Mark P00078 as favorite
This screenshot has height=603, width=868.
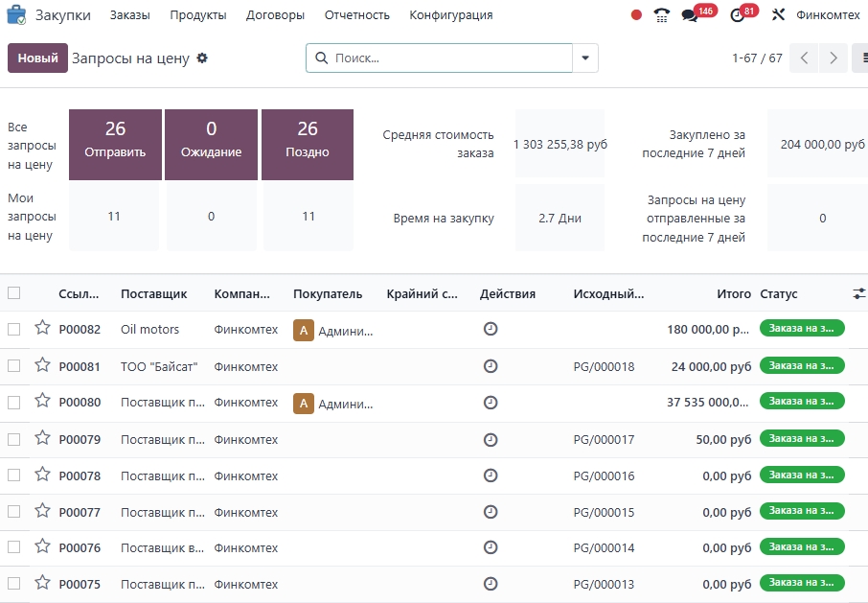pyautogui.click(x=42, y=475)
